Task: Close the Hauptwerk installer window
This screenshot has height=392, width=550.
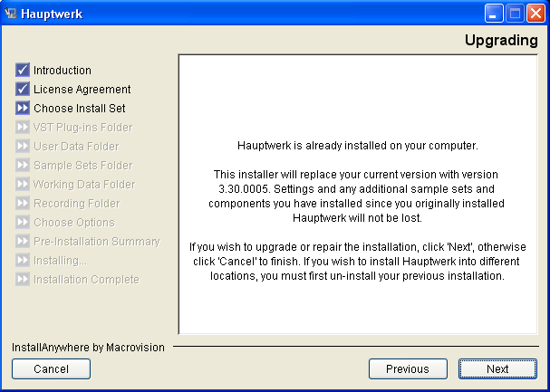Action: click(536, 14)
